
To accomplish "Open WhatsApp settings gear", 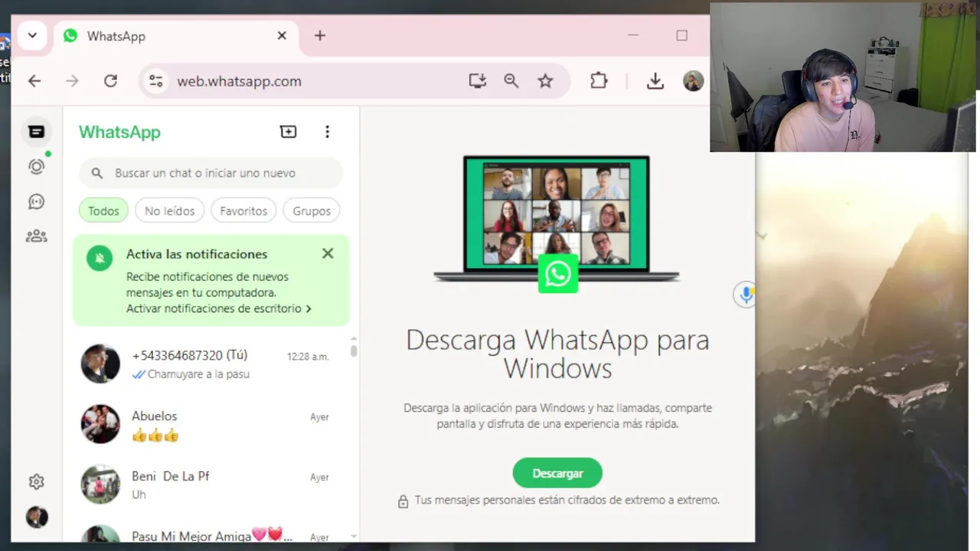I will coord(36,481).
